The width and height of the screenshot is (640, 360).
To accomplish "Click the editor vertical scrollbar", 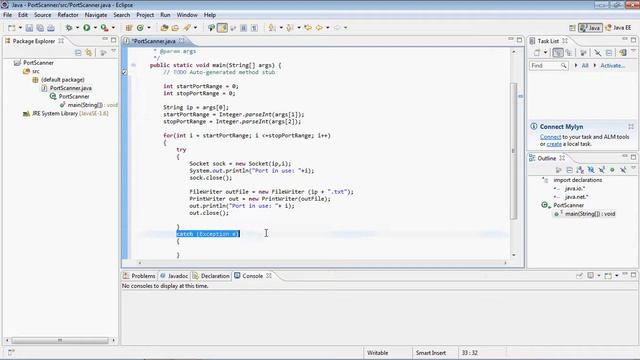I will point(514,151).
